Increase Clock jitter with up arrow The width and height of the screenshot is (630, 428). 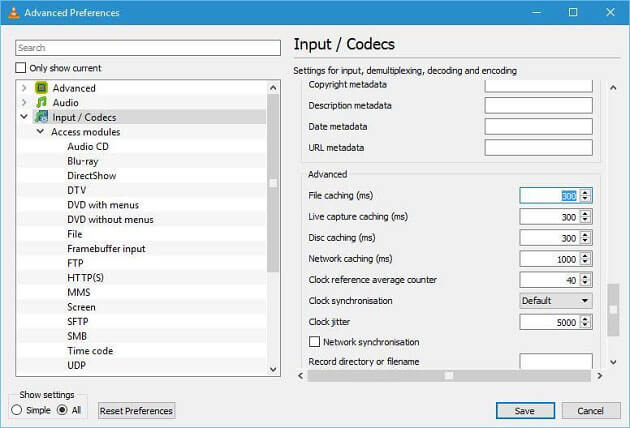(586, 319)
